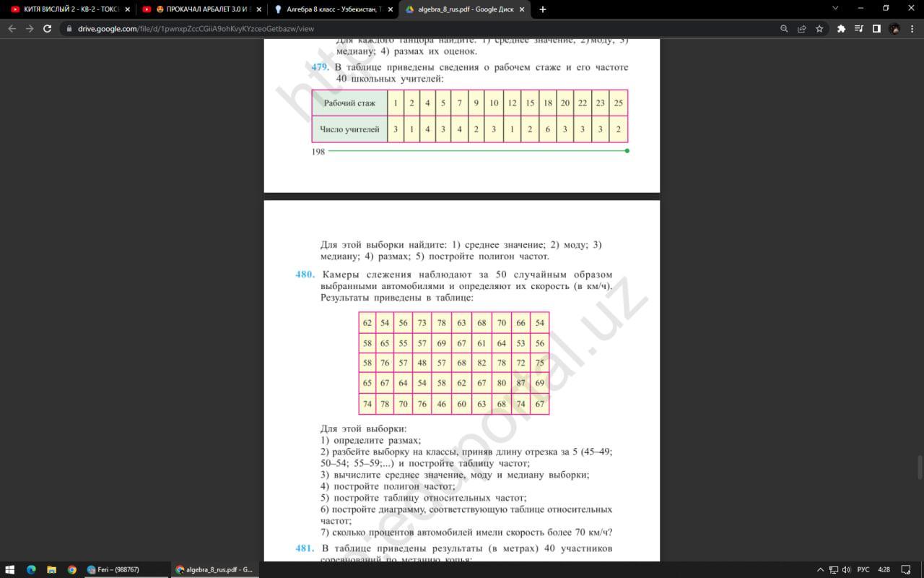Go back in browser history
924x578 pixels.
point(12,29)
